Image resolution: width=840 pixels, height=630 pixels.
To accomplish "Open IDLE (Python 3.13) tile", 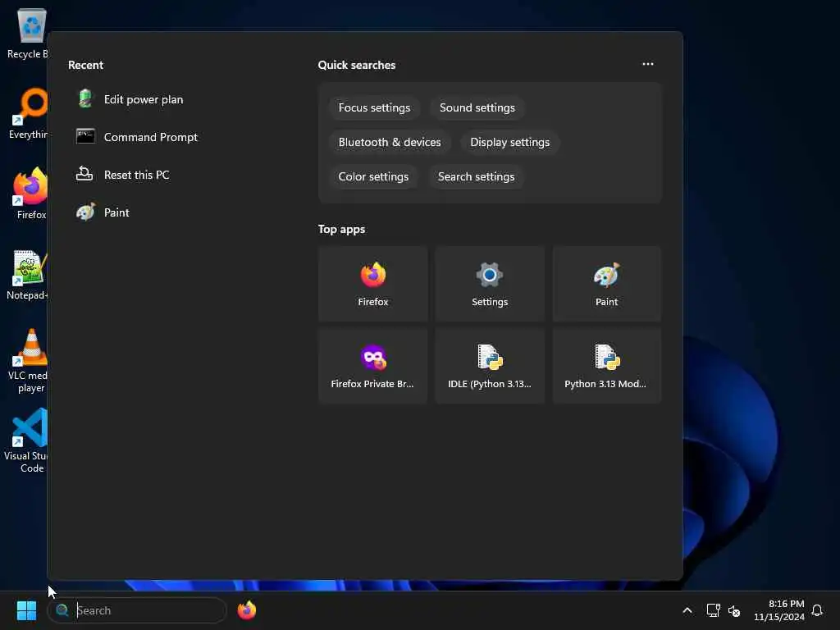I will [x=490, y=366].
